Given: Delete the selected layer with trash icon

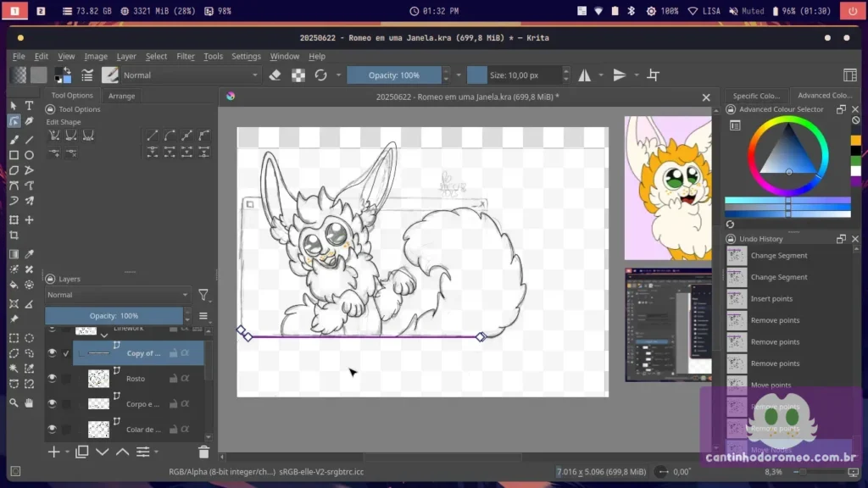Looking at the screenshot, I should point(203,452).
